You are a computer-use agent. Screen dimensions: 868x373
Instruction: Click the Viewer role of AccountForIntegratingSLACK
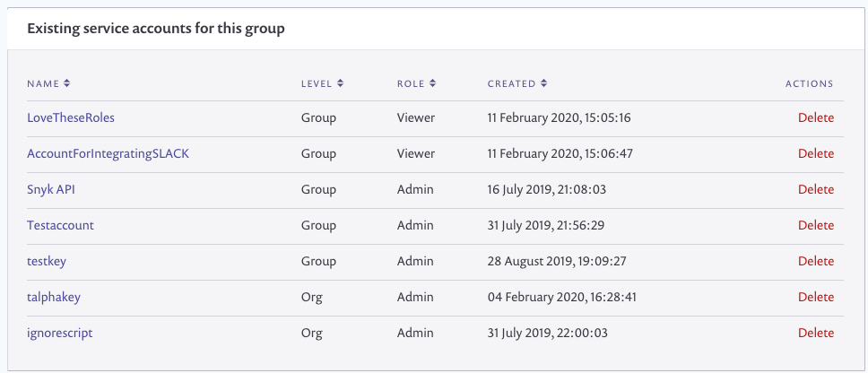click(x=416, y=153)
